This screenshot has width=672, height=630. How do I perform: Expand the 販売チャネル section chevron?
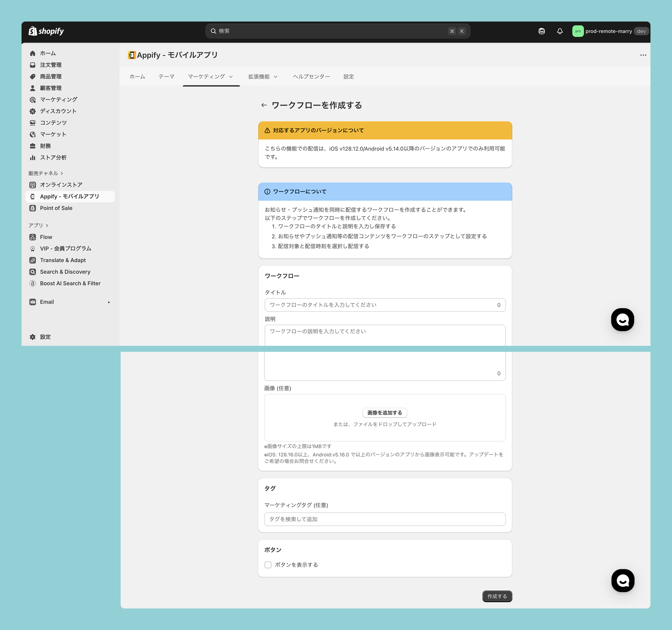click(x=62, y=173)
